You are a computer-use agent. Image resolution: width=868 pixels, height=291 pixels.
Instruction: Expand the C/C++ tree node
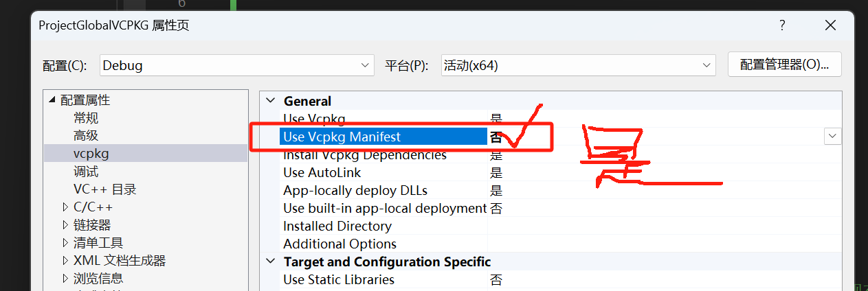(65, 207)
